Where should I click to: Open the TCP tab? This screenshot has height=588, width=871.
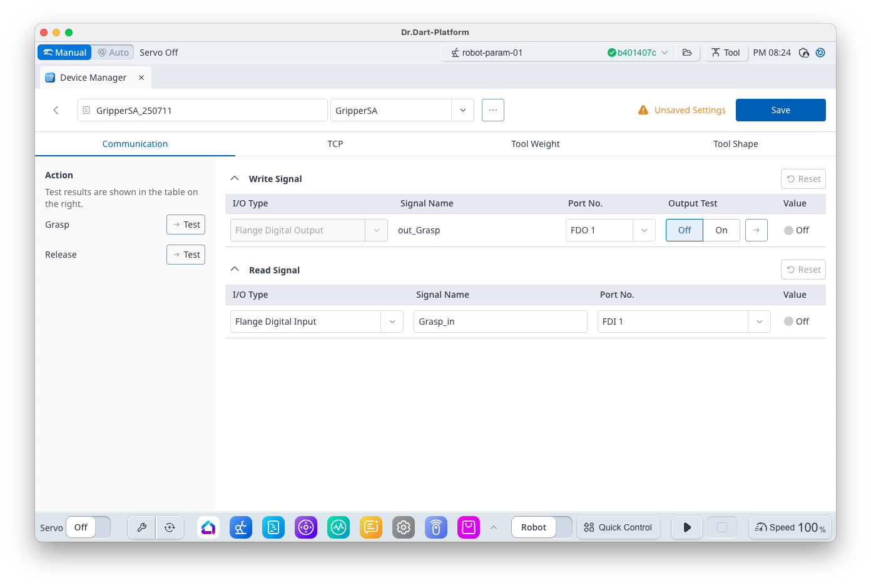[x=335, y=144]
